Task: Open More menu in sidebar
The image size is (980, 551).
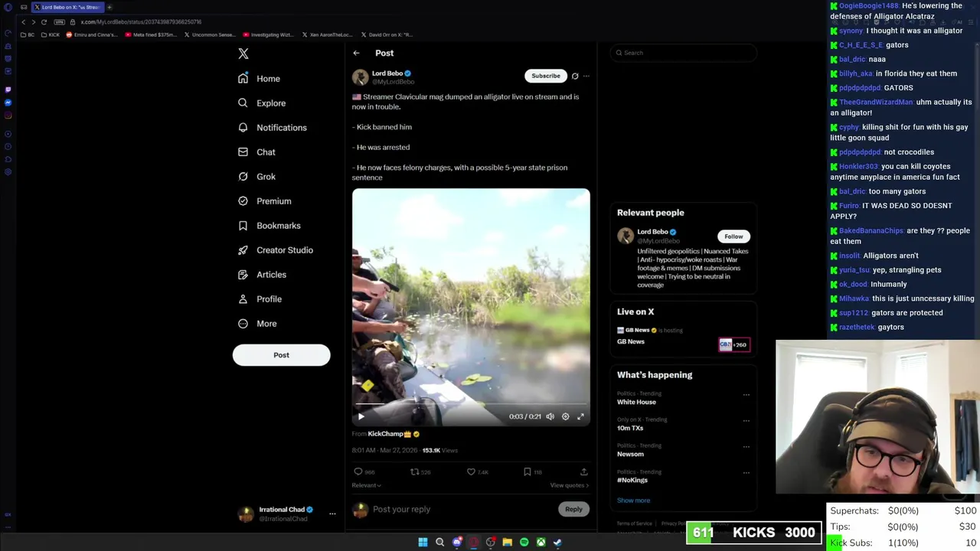Action: tap(257, 324)
